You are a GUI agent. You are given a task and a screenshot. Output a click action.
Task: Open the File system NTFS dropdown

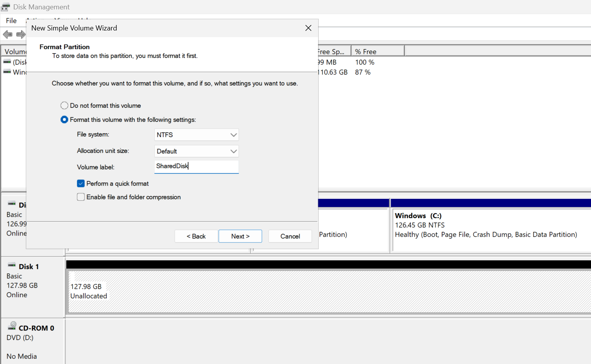[196, 135]
